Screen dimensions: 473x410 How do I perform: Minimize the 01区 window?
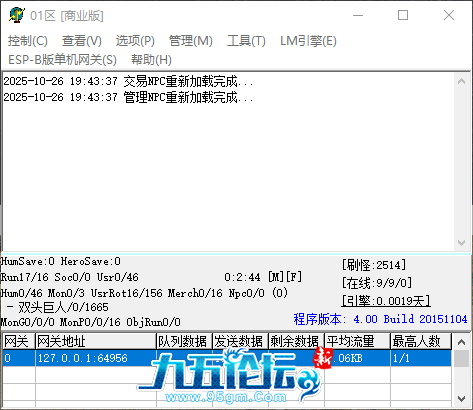point(358,15)
